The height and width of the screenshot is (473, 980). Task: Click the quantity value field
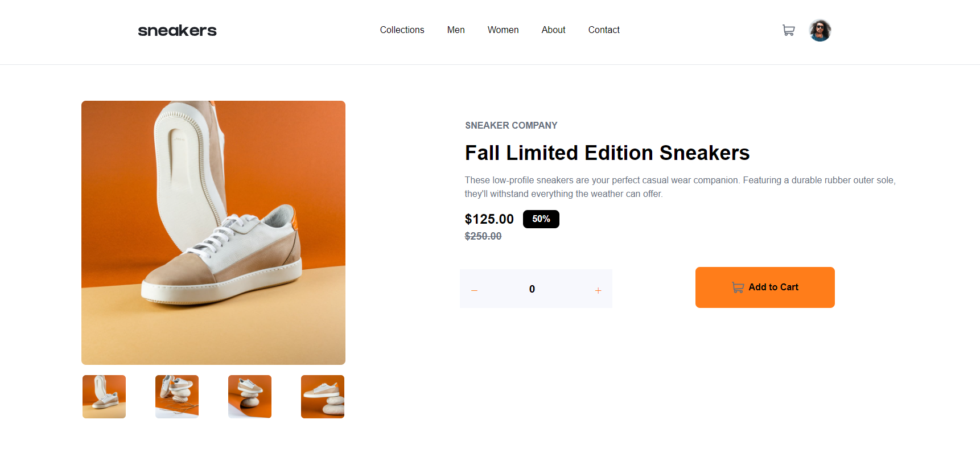532,289
